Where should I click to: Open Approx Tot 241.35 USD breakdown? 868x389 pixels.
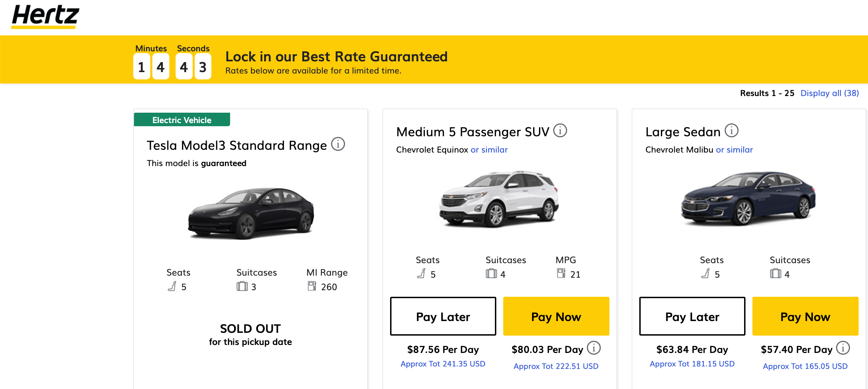[443, 364]
